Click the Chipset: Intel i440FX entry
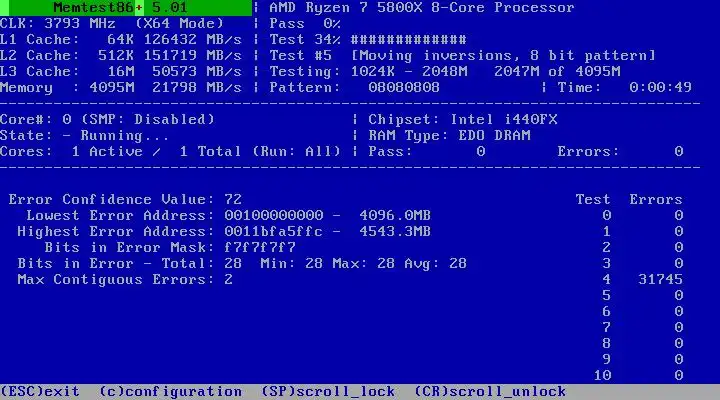Screen dimensions: 720x400 click(463, 119)
